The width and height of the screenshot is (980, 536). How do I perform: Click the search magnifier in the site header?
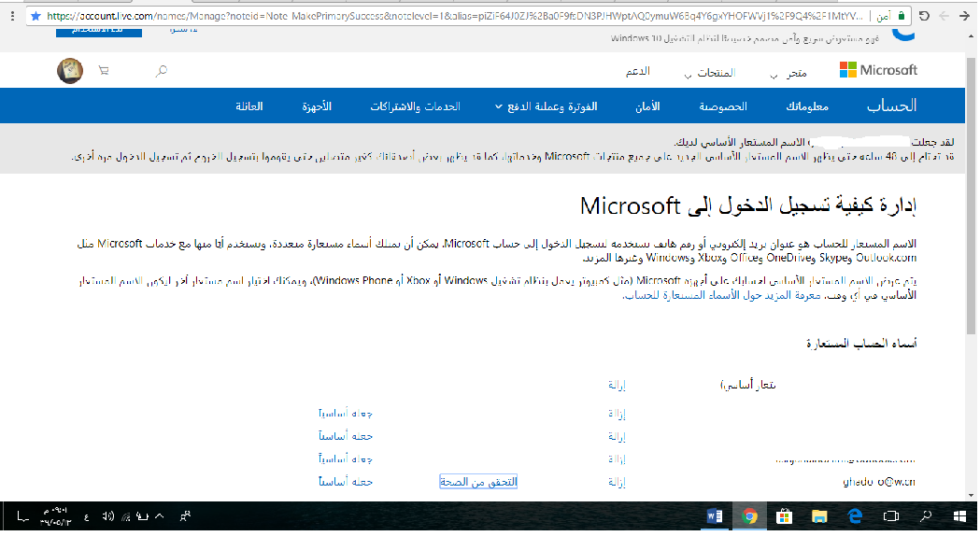(162, 71)
